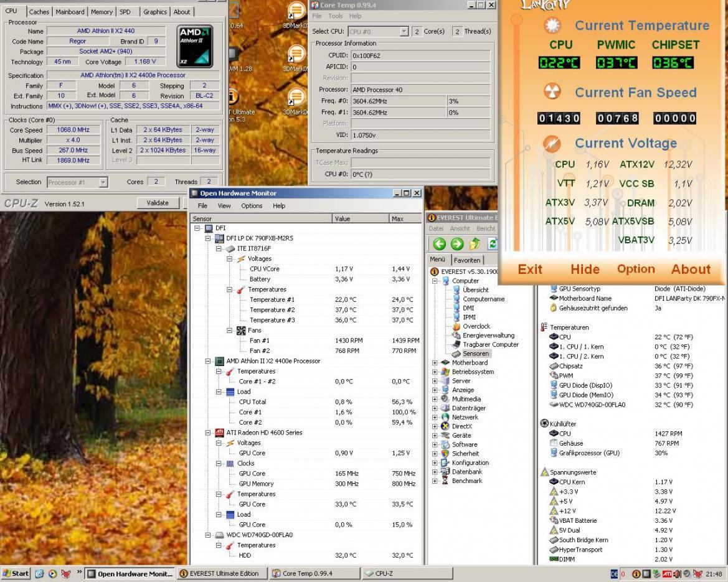This screenshot has height=582, width=728.
Task: Click the CPU-Z Core Speed value 1068.0 MHz
Action: click(x=73, y=130)
